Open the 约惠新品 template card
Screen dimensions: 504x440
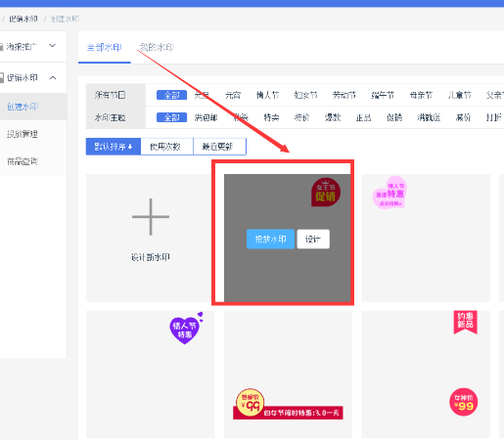[x=426, y=374]
